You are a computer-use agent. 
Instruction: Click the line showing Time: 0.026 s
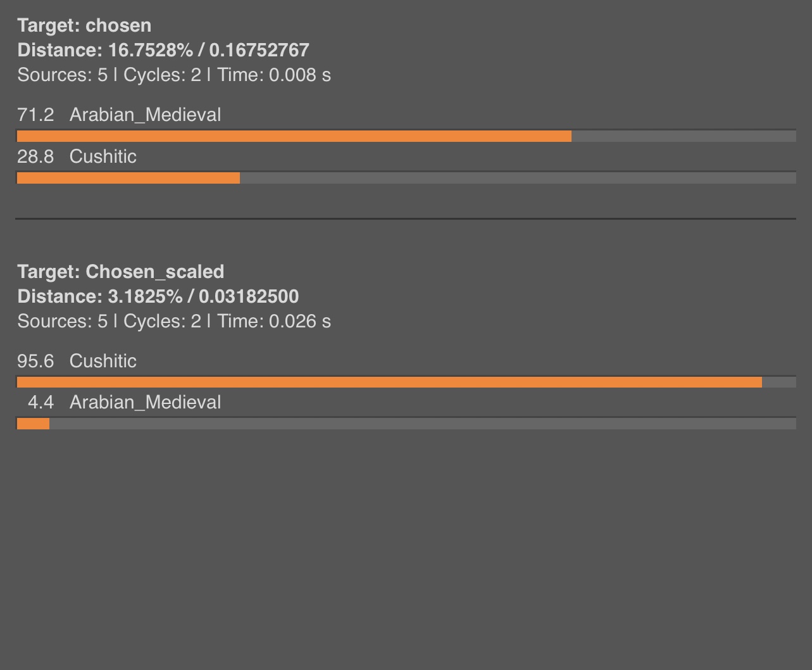174,321
